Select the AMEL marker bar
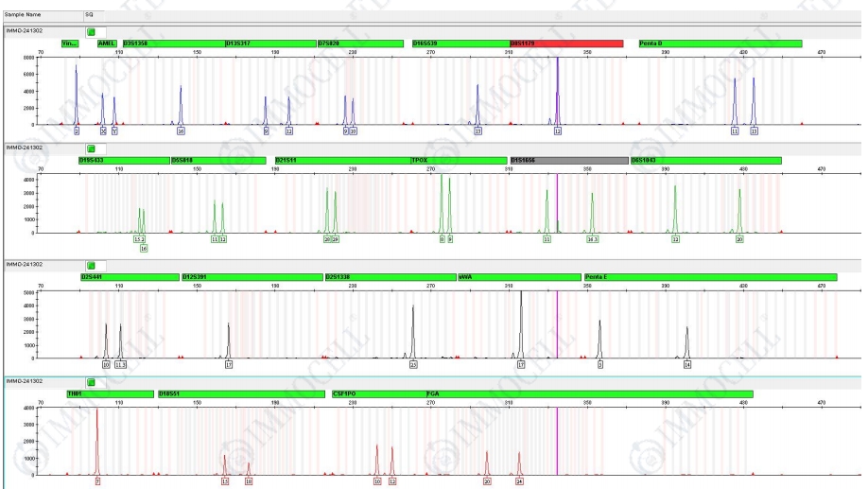Image resolution: width=868 pixels, height=489 pixels. [x=107, y=44]
